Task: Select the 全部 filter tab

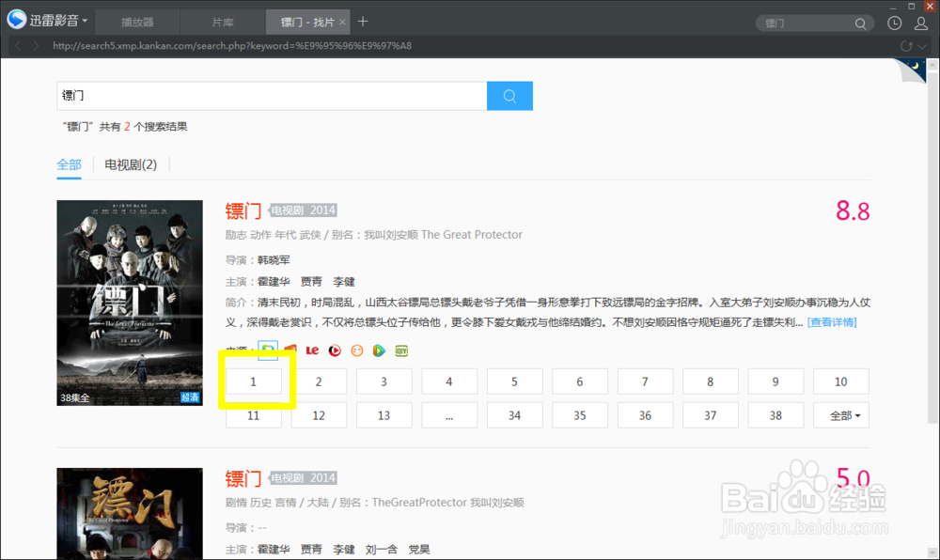Action: coord(69,164)
